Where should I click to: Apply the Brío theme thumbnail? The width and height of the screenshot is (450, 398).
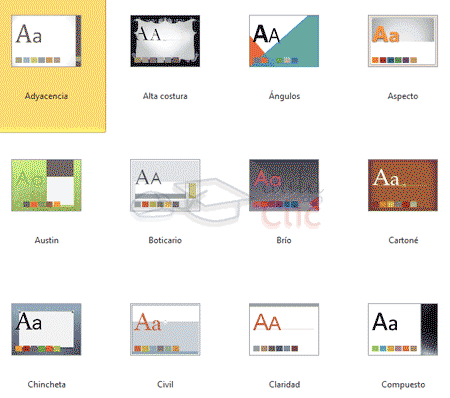[x=284, y=185]
